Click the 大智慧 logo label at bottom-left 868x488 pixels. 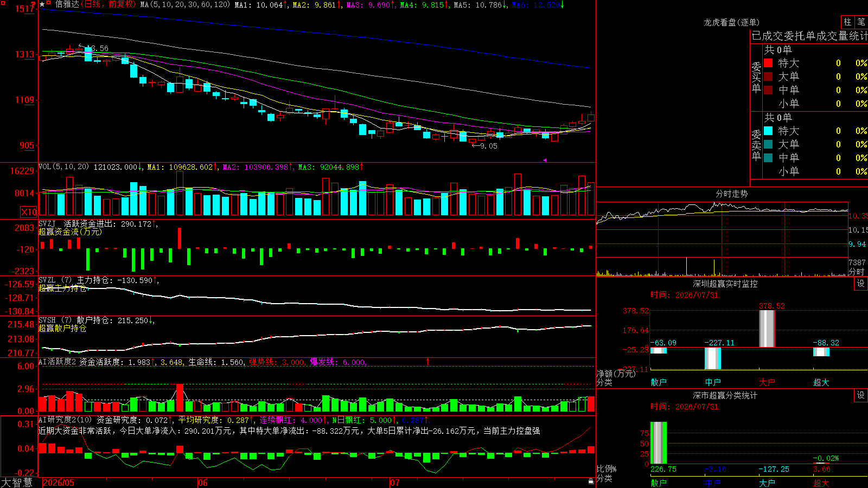17,483
